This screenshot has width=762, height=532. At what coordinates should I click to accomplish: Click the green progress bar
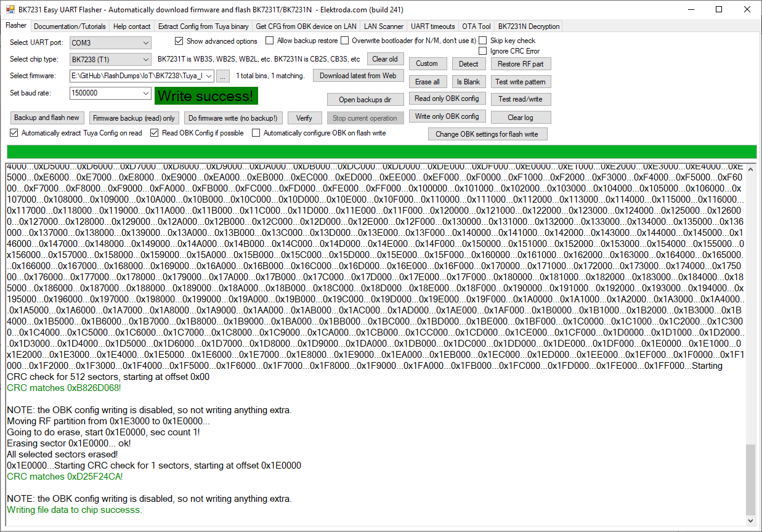click(x=381, y=152)
